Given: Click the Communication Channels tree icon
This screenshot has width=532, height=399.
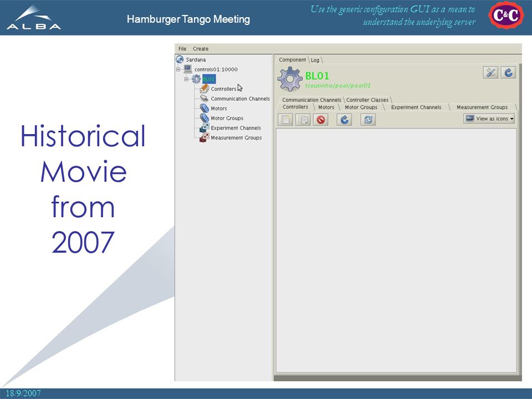Looking at the screenshot, I should pyautogui.click(x=204, y=99).
